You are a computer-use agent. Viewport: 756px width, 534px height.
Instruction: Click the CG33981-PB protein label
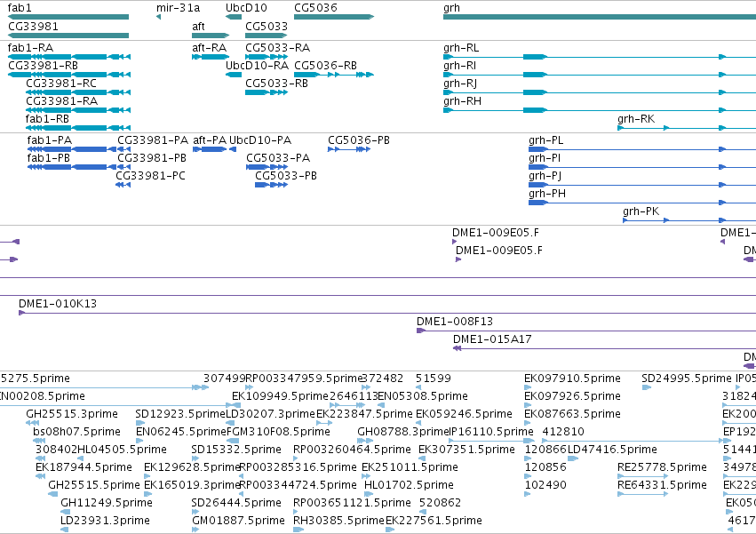152,158
